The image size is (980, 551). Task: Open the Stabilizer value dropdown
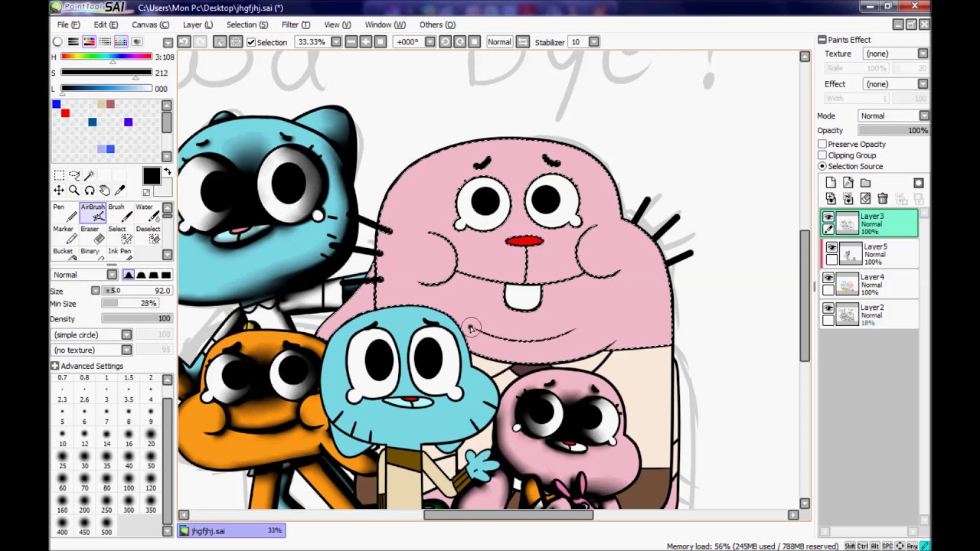[594, 42]
